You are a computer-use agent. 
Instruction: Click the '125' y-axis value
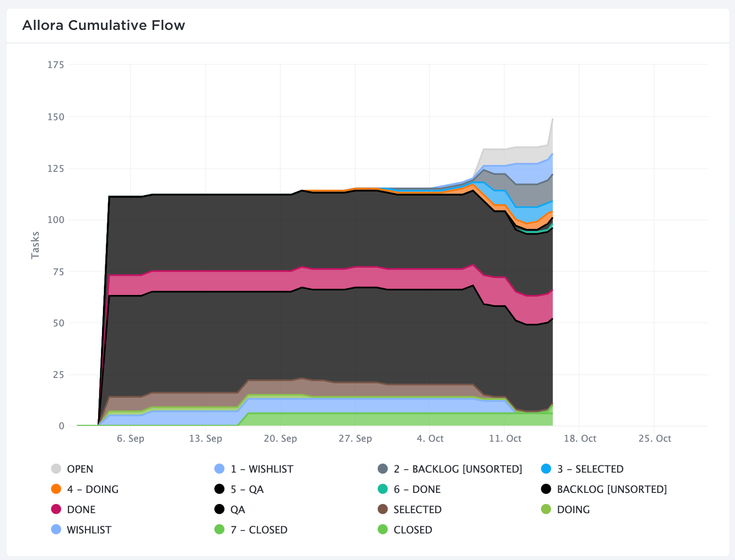tap(56, 168)
